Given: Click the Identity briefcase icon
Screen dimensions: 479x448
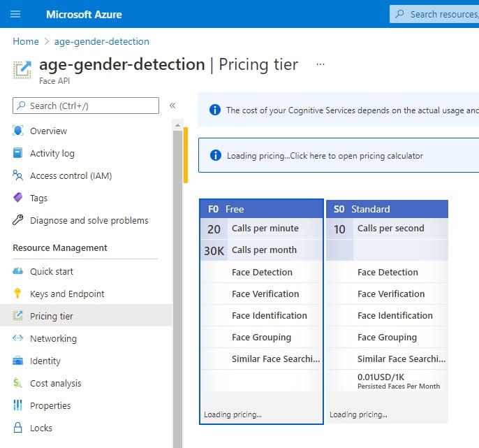Looking at the screenshot, I should [x=17, y=361].
